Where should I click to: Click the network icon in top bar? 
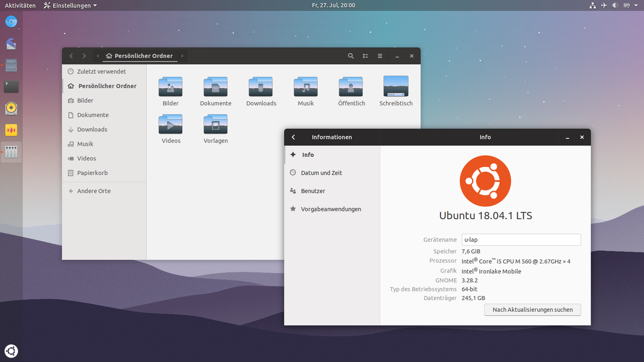[592, 5]
